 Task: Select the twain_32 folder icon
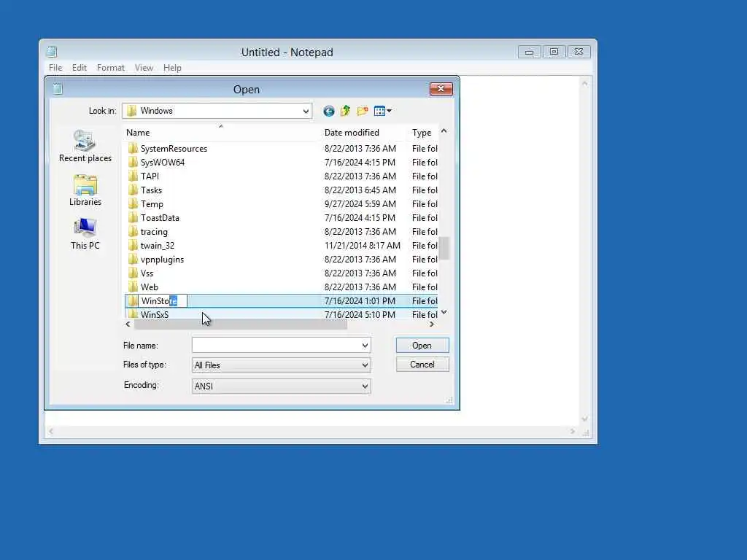[133, 245]
